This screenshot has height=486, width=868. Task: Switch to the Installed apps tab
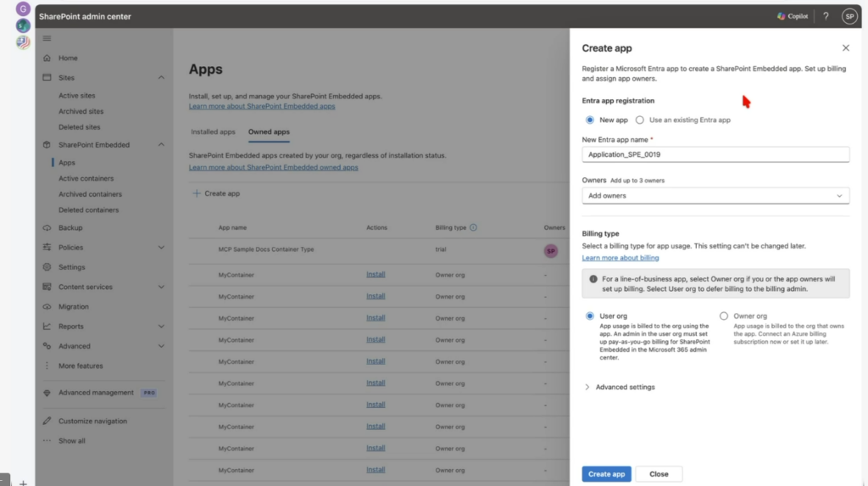pos(213,132)
